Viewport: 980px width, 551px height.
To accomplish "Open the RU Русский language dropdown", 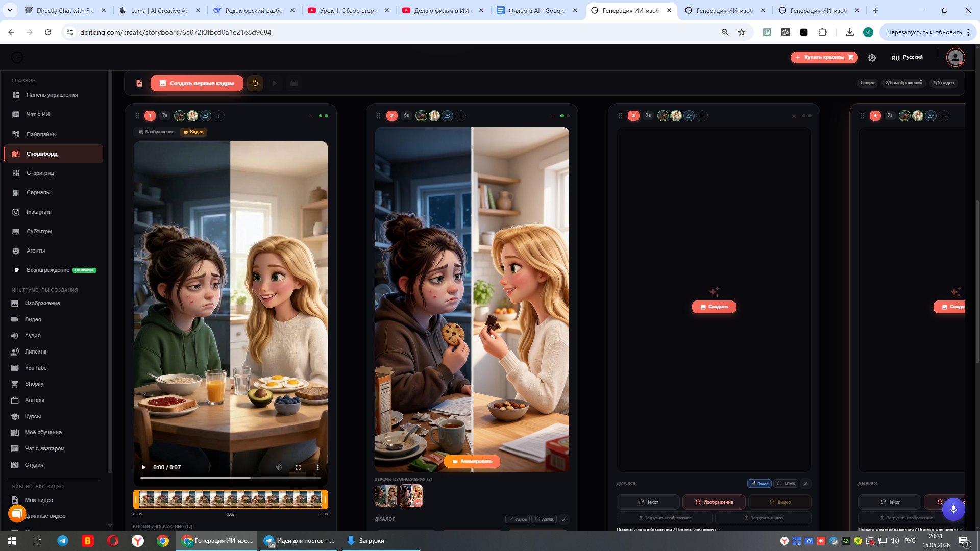I will tap(907, 58).
